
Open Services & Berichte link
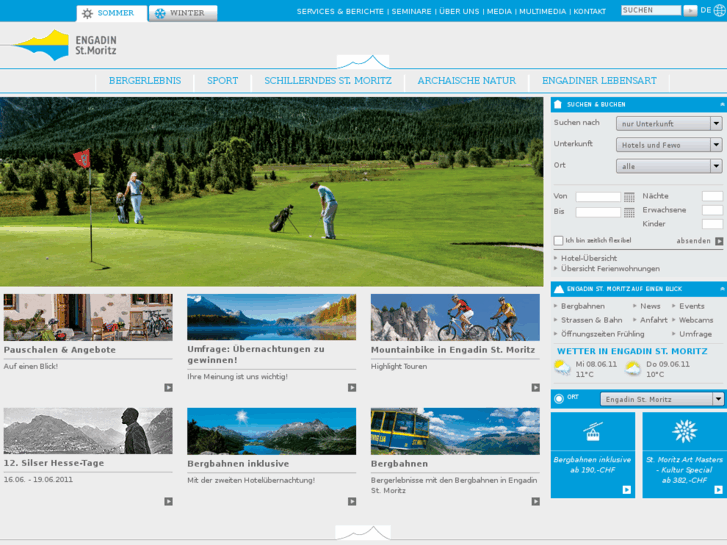point(340,11)
